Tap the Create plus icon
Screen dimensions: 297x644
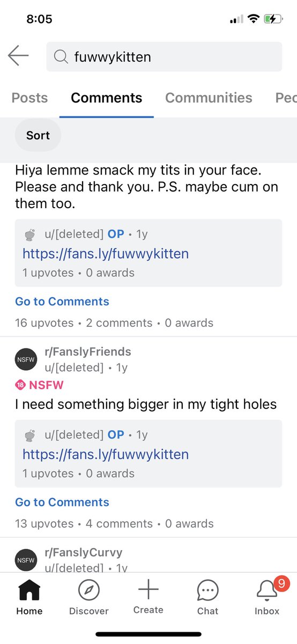point(148,589)
